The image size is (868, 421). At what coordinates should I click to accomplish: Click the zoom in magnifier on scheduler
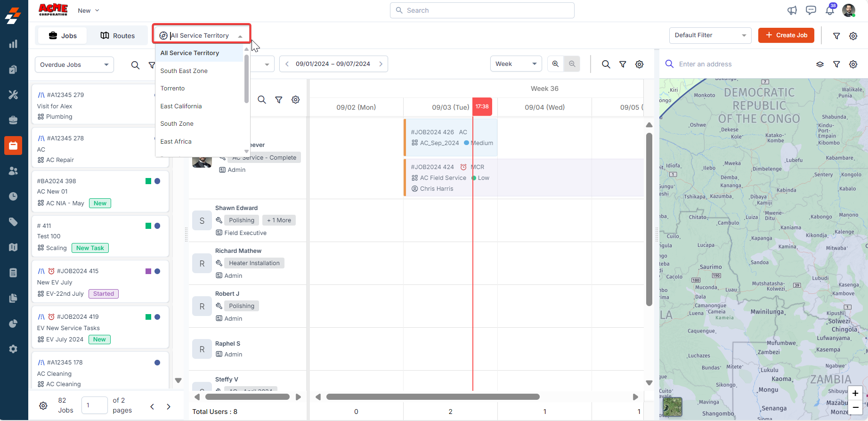[556, 64]
